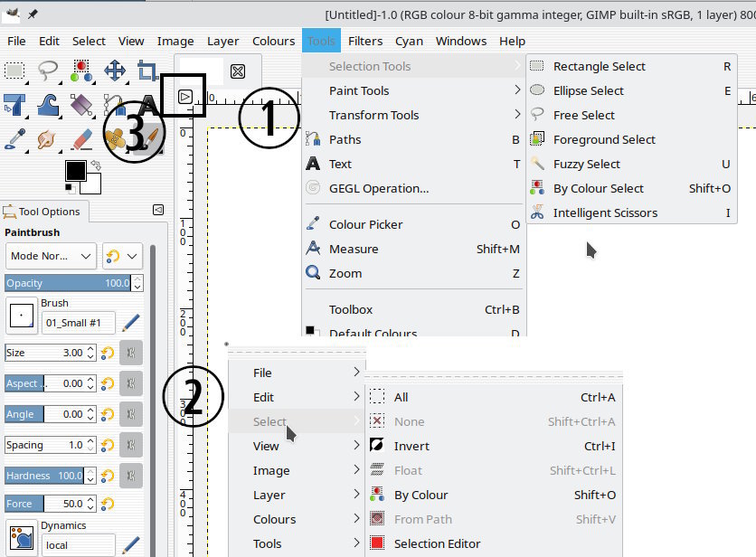
Task: Pick the Colour Picker eyedropper in toolbox
Action: click(x=14, y=139)
